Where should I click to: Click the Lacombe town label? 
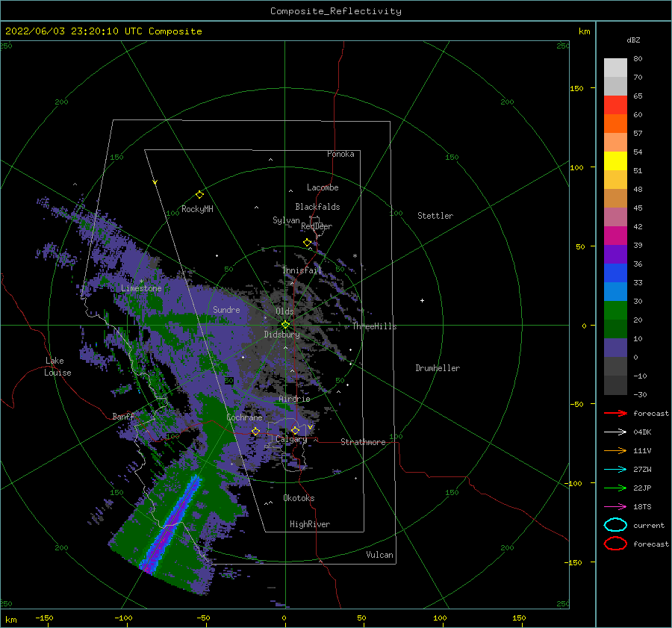pyautogui.click(x=323, y=187)
